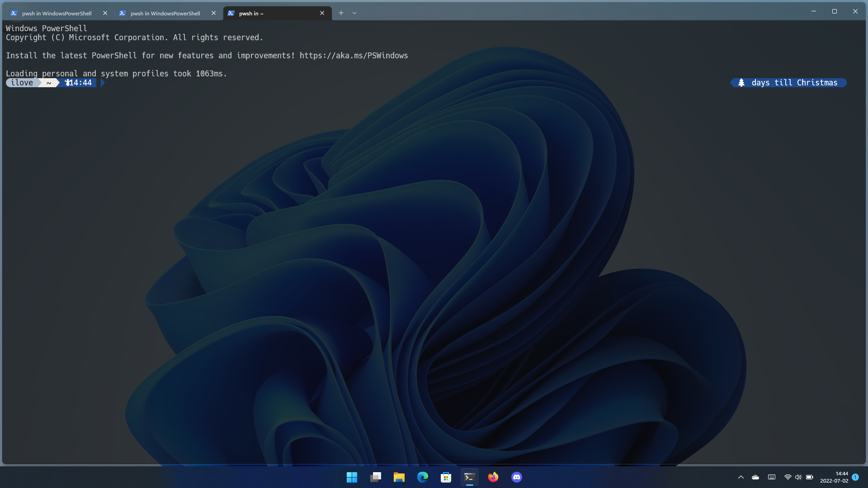
Task: Open the clock showing 14:44 2022-07-02
Action: [x=834, y=477]
